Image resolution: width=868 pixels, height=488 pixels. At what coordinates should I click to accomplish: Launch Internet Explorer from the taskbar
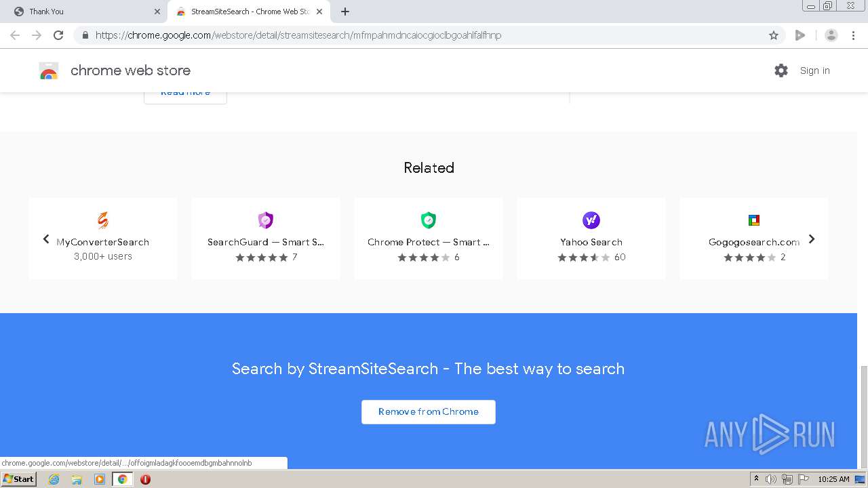pyautogui.click(x=54, y=479)
